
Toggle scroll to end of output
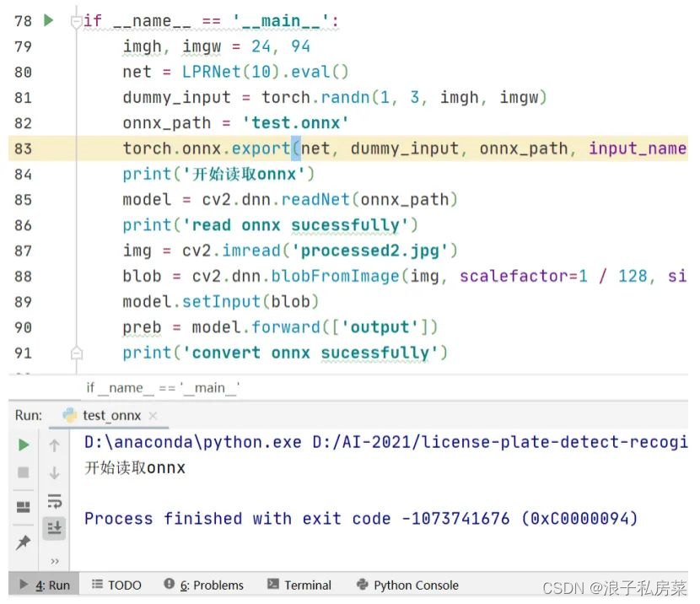click(x=55, y=528)
